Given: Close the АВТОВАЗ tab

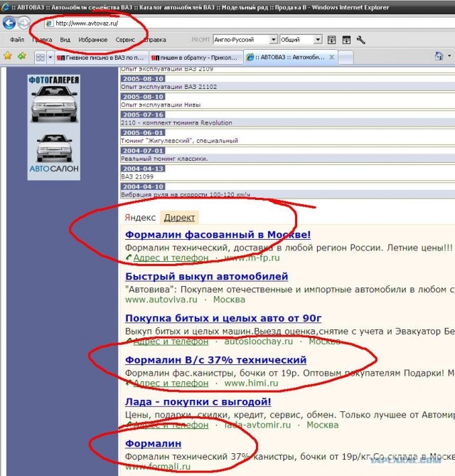Looking at the screenshot, I should (x=332, y=57).
